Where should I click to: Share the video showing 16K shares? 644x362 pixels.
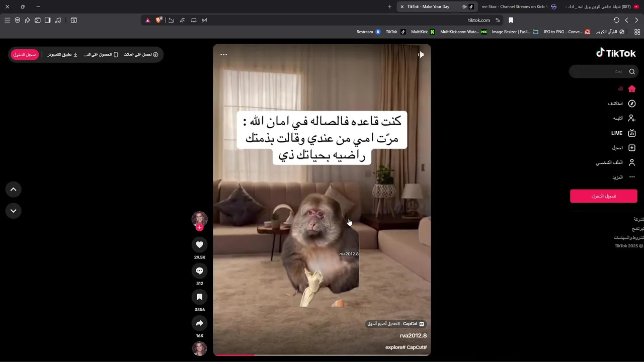coord(199,323)
